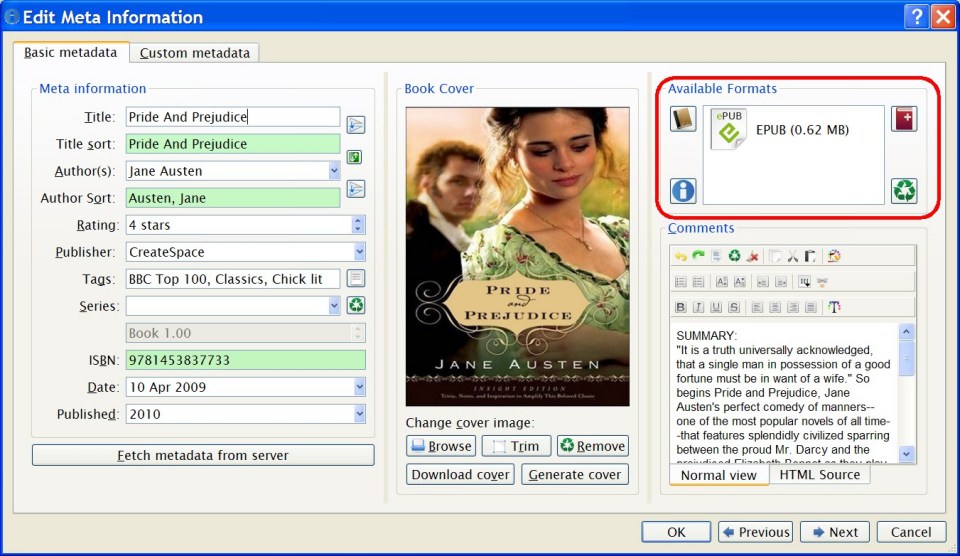The image size is (960, 556).
Task: Remove the current cover image
Action: click(593, 446)
